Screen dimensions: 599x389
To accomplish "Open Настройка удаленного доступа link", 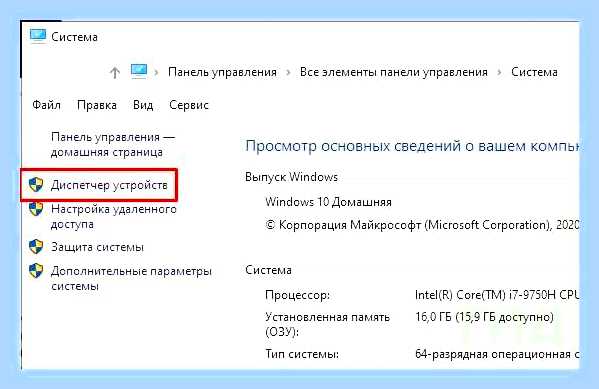I will 114,216.
